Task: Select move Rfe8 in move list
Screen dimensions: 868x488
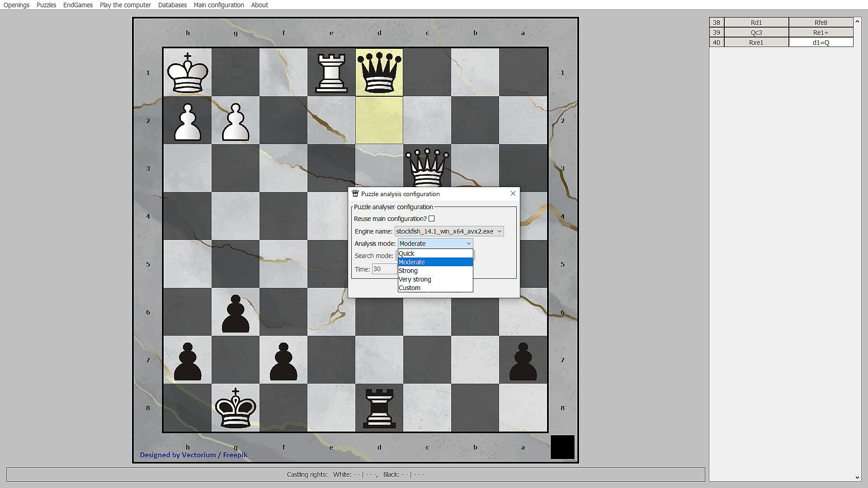Action: point(820,23)
